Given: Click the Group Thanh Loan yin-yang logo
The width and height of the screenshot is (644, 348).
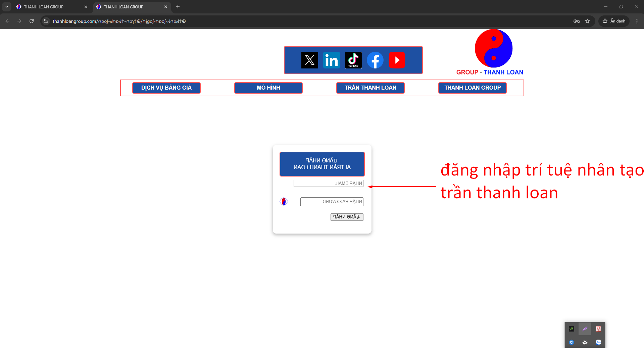Looking at the screenshot, I should (x=494, y=48).
